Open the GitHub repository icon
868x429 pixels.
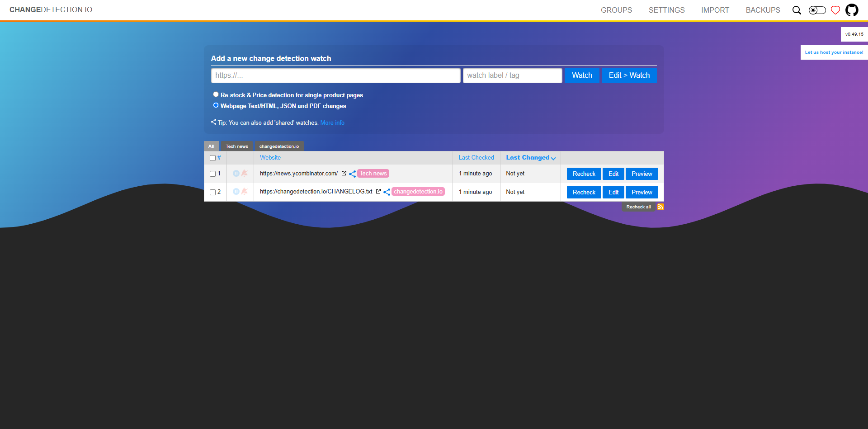click(852, 10)
